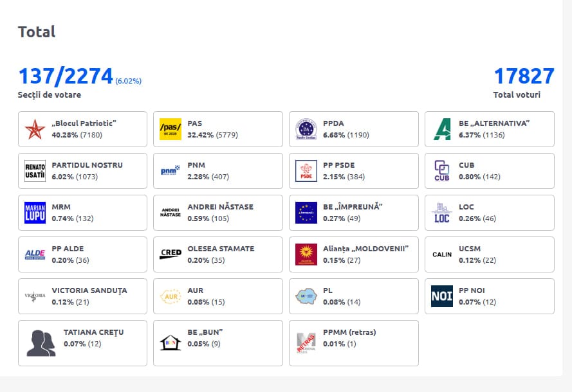Click the Blocul Patriotic red star logo

tap(35, 129)
